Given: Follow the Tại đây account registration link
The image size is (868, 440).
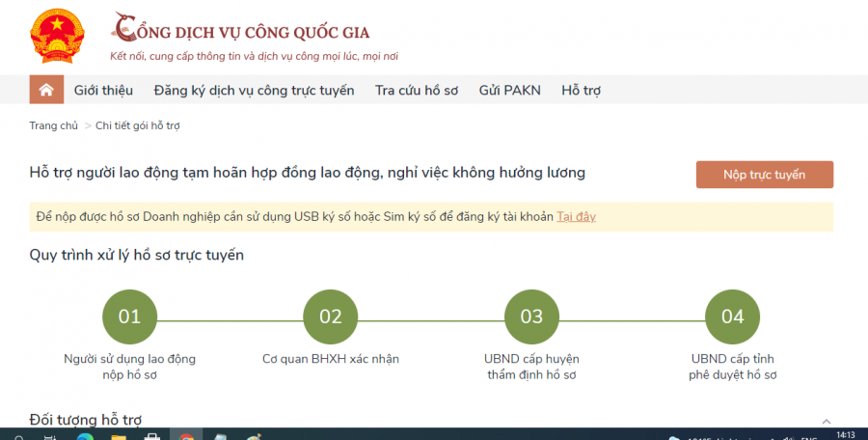Looking at the screenshot, I should 577,217.
